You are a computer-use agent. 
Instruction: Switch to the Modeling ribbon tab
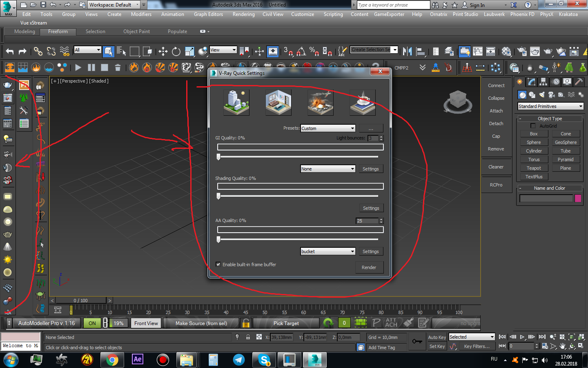(24, 31)
